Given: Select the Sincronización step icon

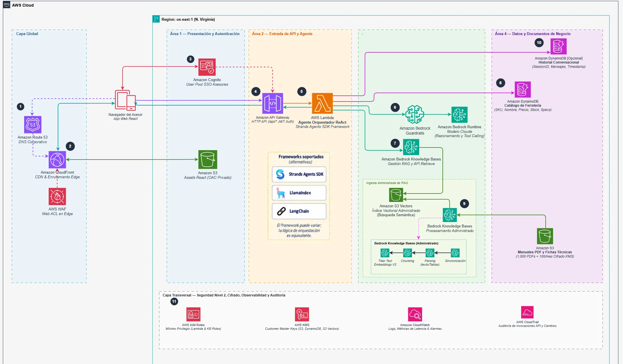Looking at the screenshot, I should (x=455, y=253).
